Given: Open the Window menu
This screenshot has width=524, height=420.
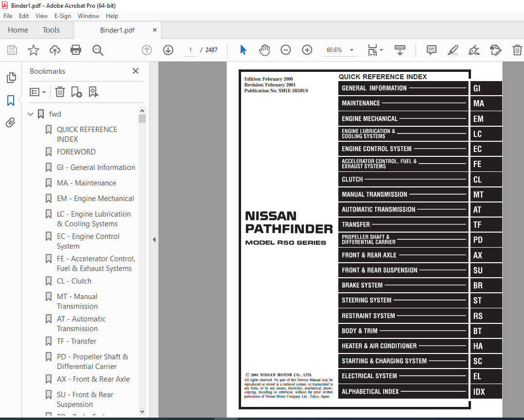Looking at the screenshot, I should tap(88, 16).
